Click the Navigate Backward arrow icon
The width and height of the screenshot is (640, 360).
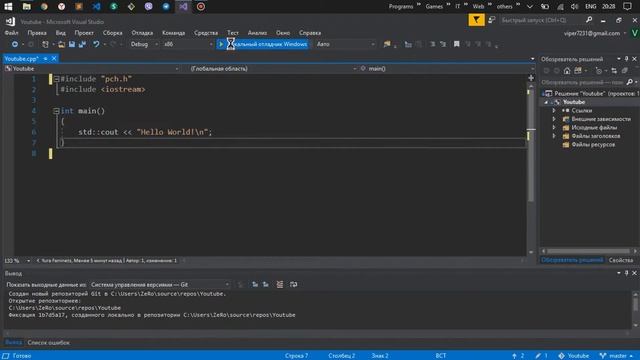click(15, 44)
